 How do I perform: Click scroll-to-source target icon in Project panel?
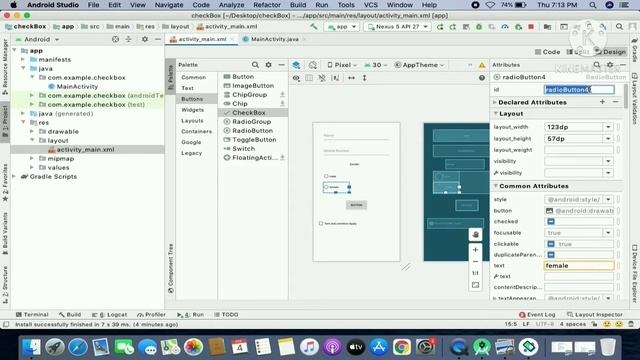click(116, 39)
